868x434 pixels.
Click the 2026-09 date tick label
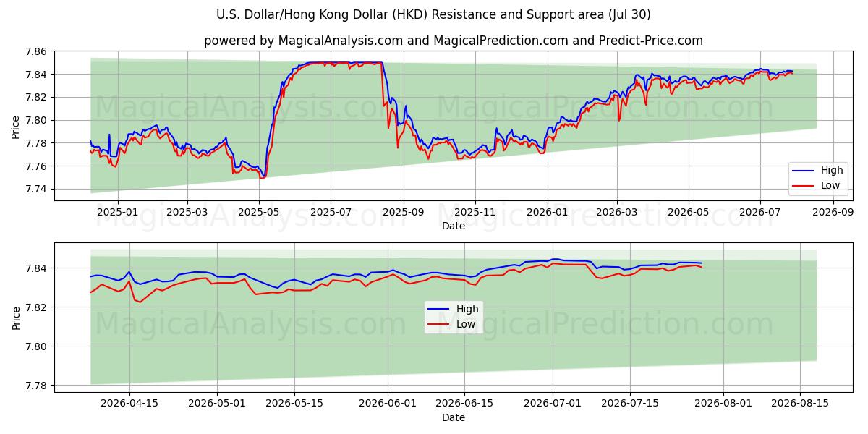(x=833, y=213)
